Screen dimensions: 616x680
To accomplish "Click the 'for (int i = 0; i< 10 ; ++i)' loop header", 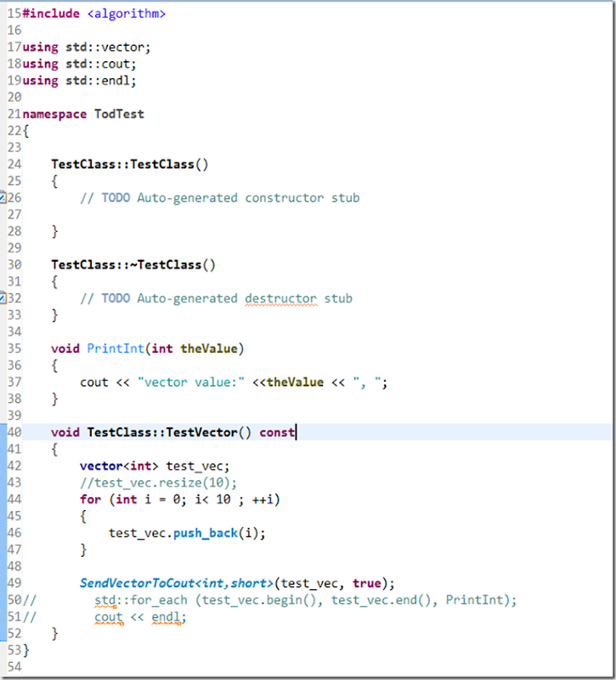I will pyautogui.click(x=180, y=500).
